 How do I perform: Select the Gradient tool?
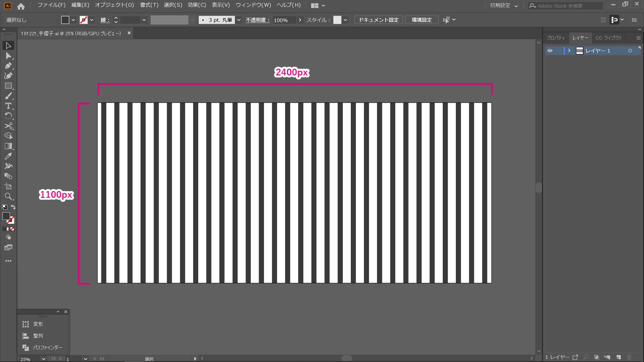tap(8, 146)
